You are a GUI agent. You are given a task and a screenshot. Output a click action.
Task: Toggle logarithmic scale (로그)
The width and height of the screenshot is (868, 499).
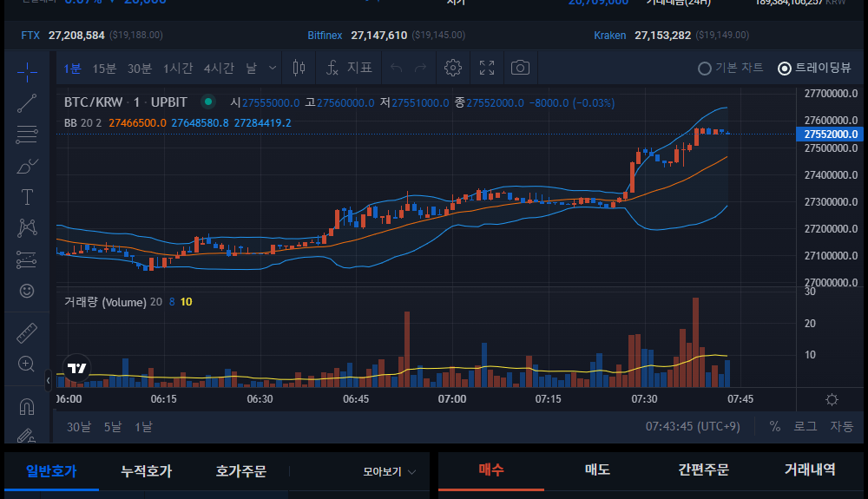tap(806, 426)
